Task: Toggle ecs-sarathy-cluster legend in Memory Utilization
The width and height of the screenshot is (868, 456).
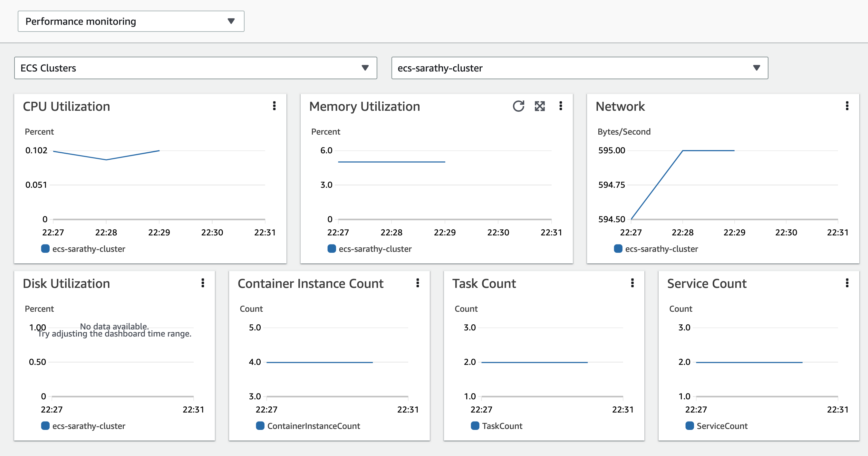Action: (x=375, y=249)
